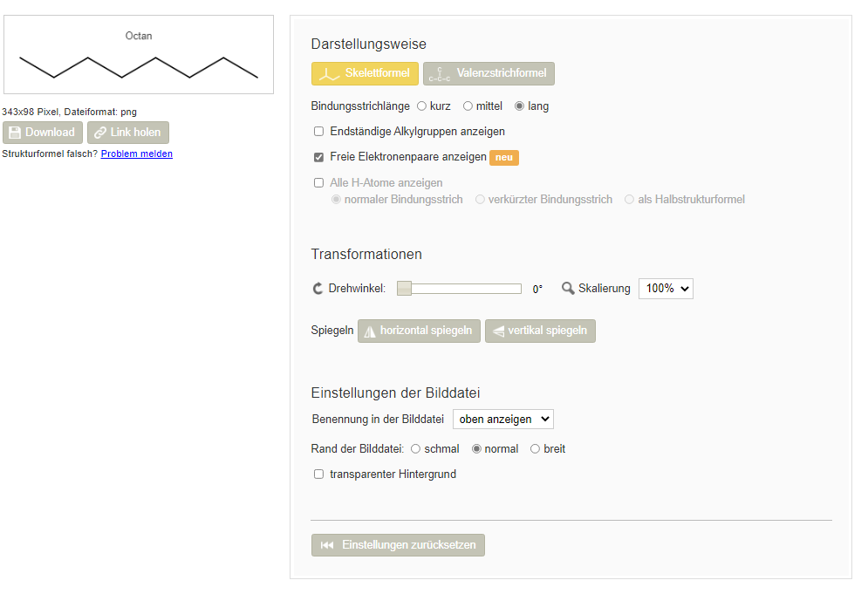Click the Octan structure preview image

[x=139, y=55]
